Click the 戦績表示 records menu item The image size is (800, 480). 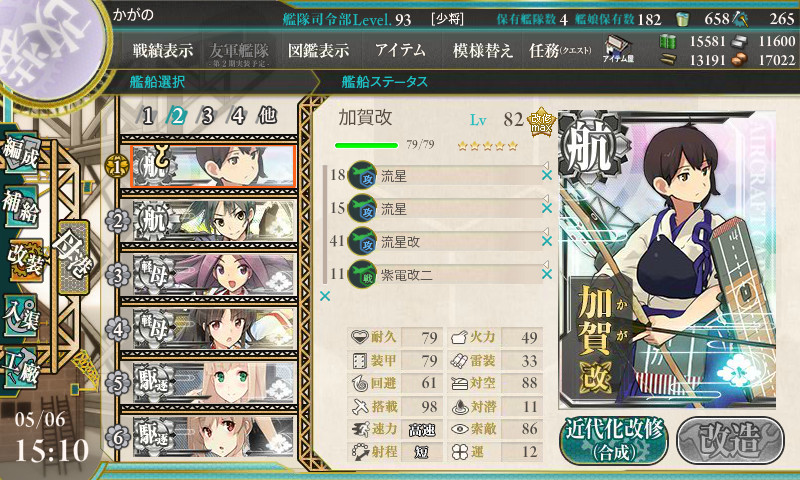click(163, 50)
